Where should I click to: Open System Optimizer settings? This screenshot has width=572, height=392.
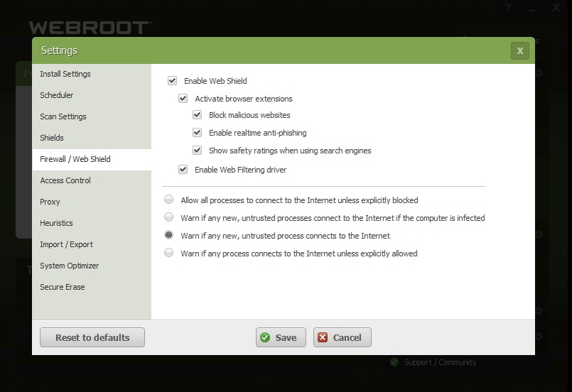click(x=92, y=266)
